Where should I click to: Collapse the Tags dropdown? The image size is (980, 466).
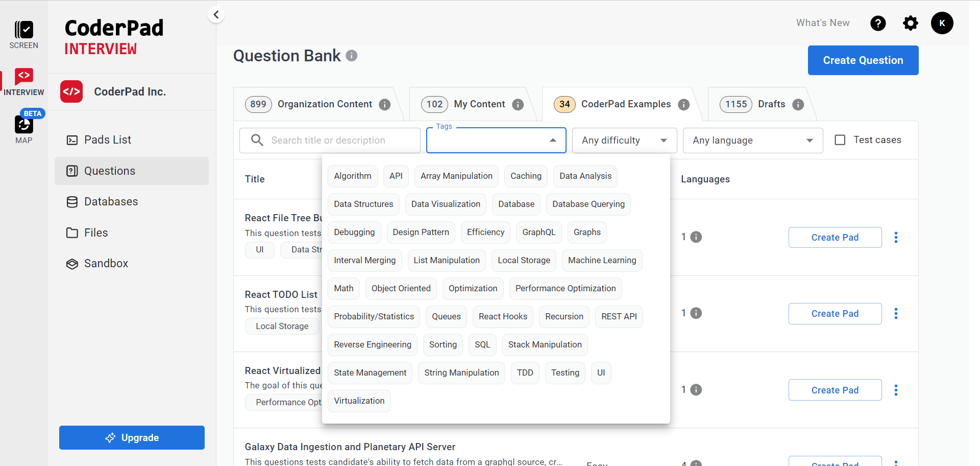[x=553, y=141]
